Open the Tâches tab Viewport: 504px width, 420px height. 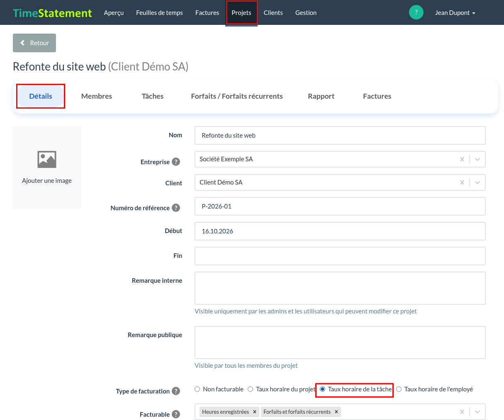coord(153,96)
